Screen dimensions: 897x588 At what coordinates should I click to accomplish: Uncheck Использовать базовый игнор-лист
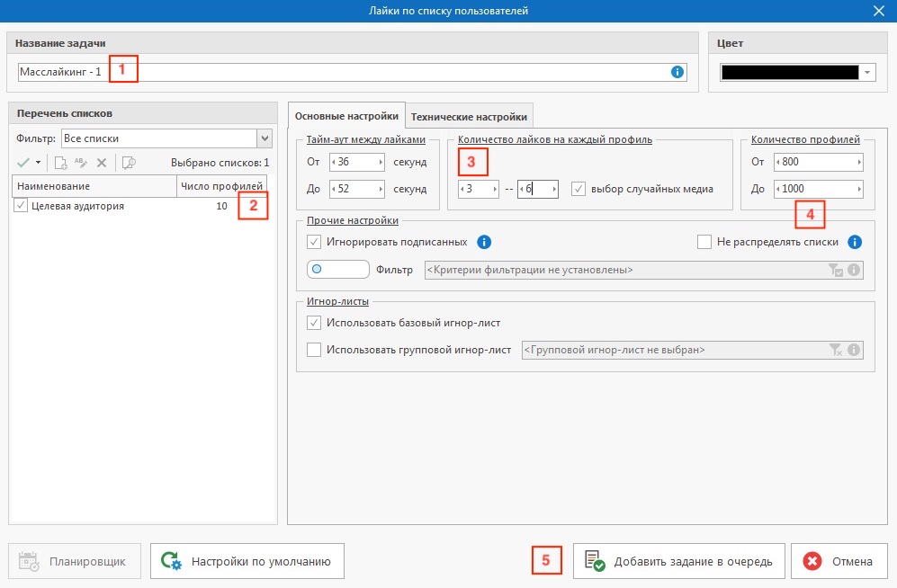(x=313, y=323)
